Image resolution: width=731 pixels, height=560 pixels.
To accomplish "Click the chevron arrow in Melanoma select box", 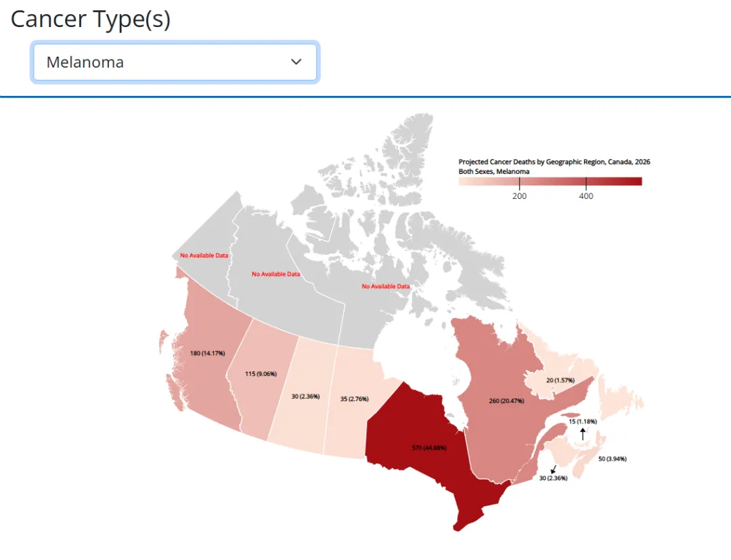I will pos(296,62).
